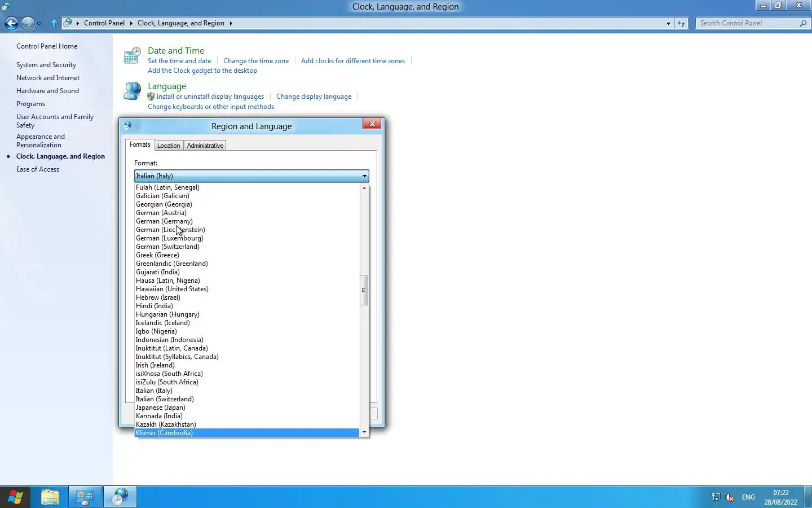Select Japanese (Japan) in the list
The image size is (812, 508).
point(247,408)
